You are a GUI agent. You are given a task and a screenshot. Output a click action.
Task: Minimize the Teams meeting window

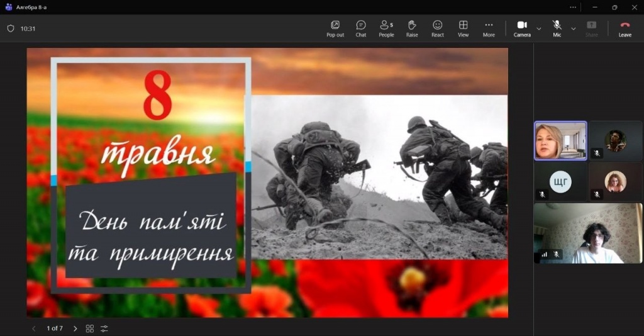click(x=595, y=7)
